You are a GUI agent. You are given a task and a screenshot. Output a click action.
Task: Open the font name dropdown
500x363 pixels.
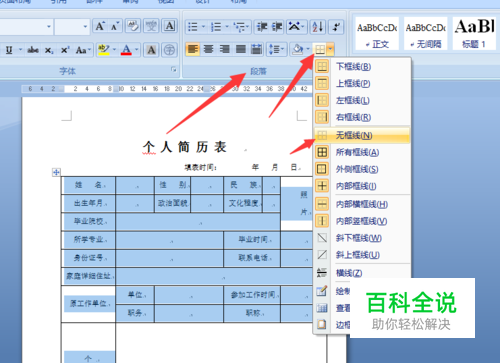[49, 26]
